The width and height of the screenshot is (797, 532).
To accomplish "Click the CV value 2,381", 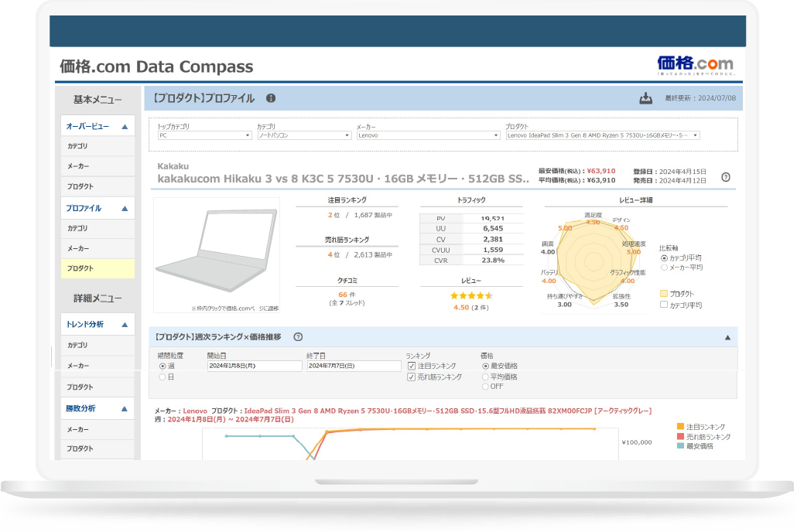I will 493,240.
